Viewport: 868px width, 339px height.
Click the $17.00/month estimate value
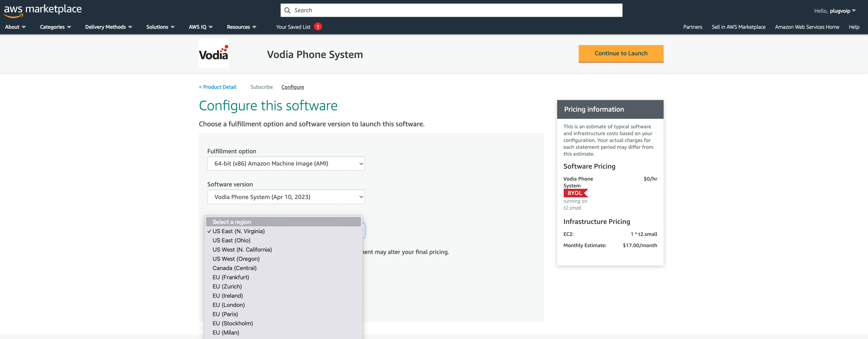tap(640, 245)
